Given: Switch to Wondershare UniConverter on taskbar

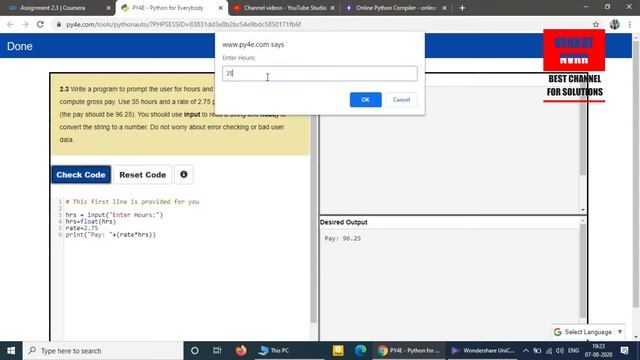Looking at the screenshot, I should click(x=483, y=351).
